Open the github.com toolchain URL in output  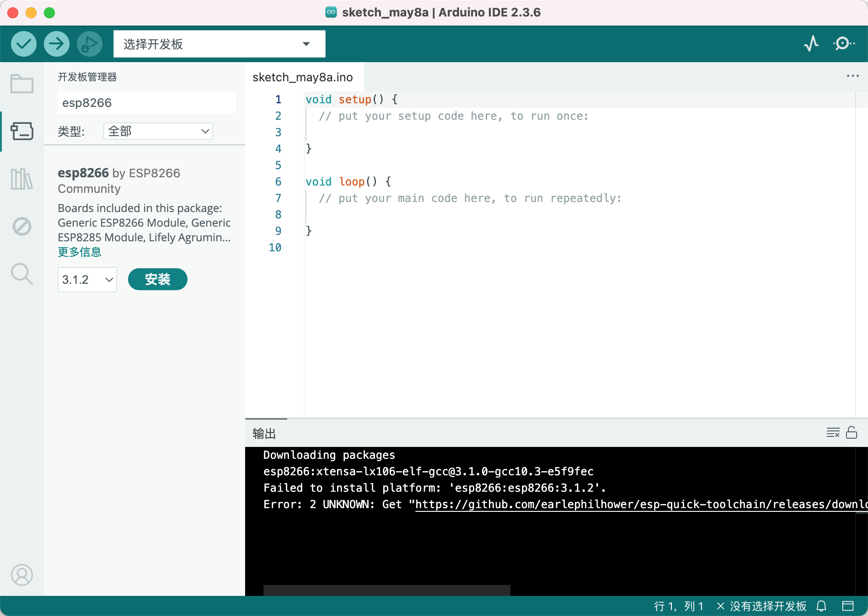[x=641, y=504]
